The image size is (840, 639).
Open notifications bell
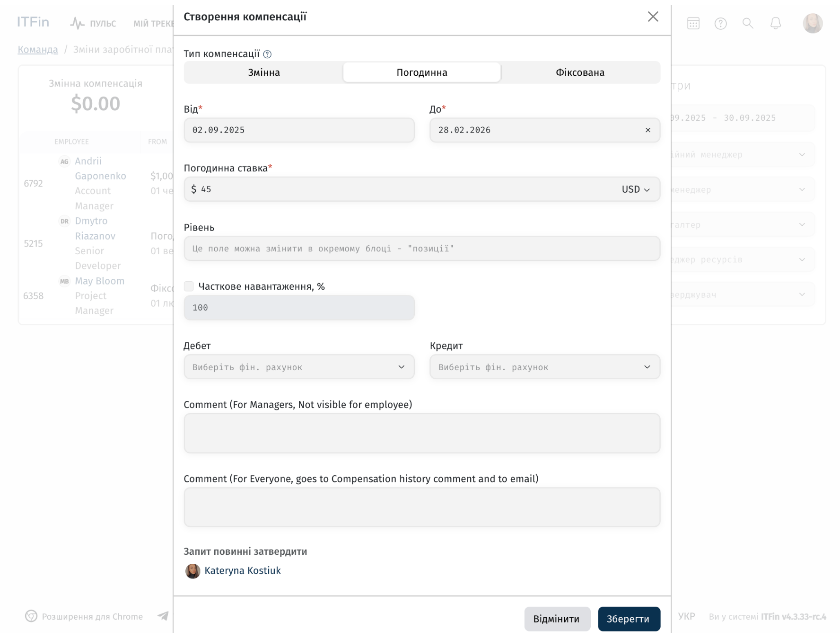(775, 23)
